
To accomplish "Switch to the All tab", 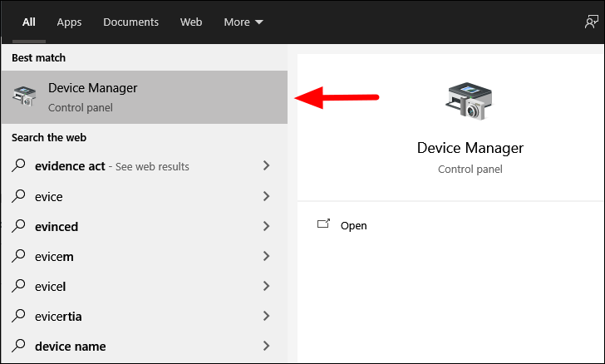I will click(29, 22).
